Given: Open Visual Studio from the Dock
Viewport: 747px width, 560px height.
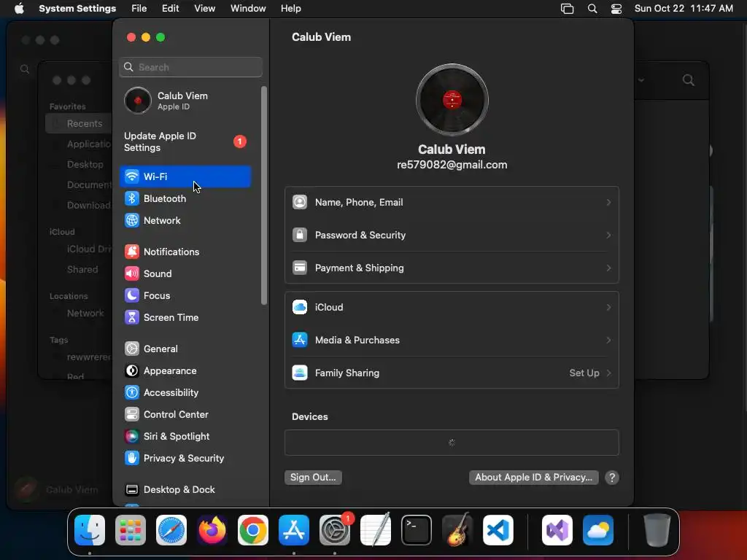Looking at the screenshot, I should tap(557, 529).
